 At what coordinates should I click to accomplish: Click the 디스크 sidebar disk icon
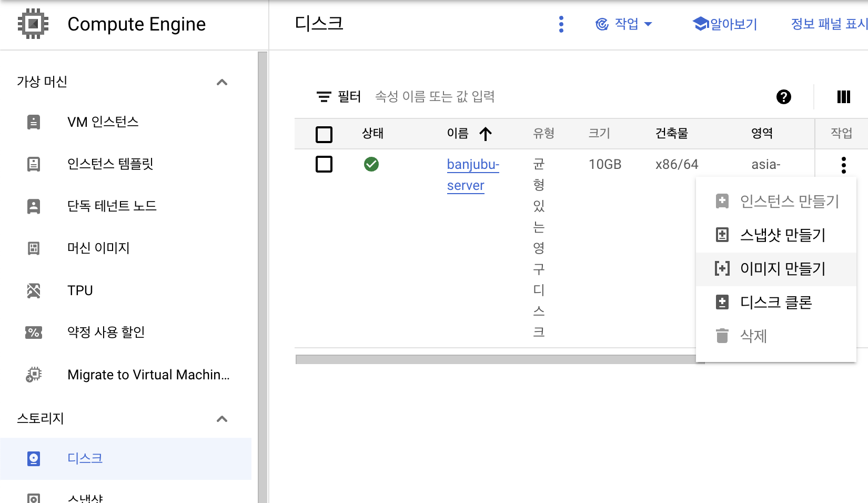tap(34, 459)
